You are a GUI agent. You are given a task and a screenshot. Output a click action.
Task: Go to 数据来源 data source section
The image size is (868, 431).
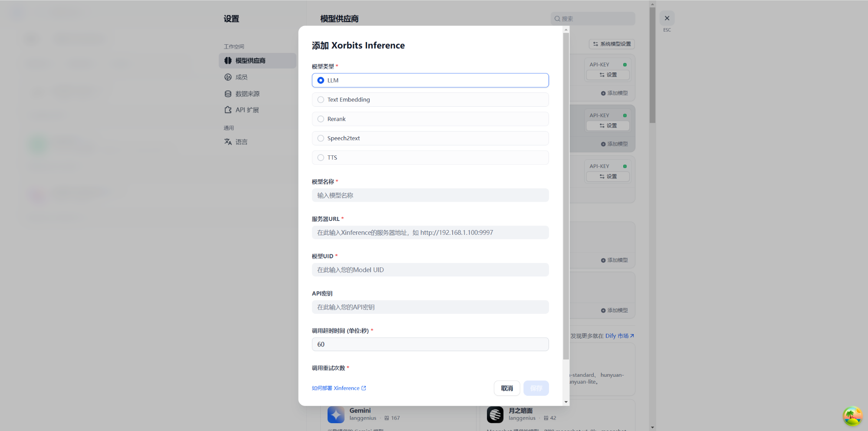pyautogui.click(x=247, y=94)
